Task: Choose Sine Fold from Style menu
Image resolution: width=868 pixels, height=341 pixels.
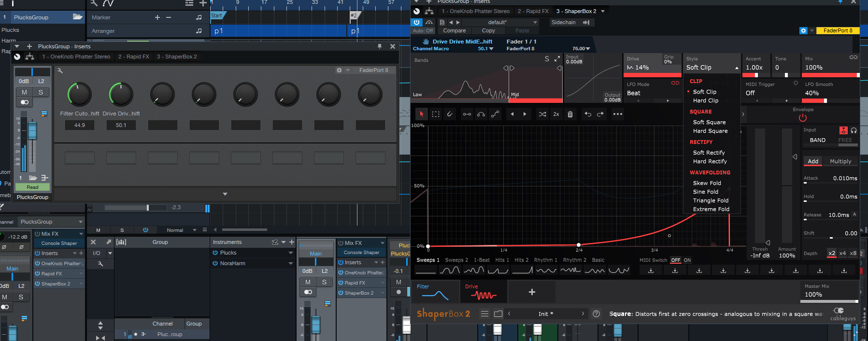Action: click(706, 192)
